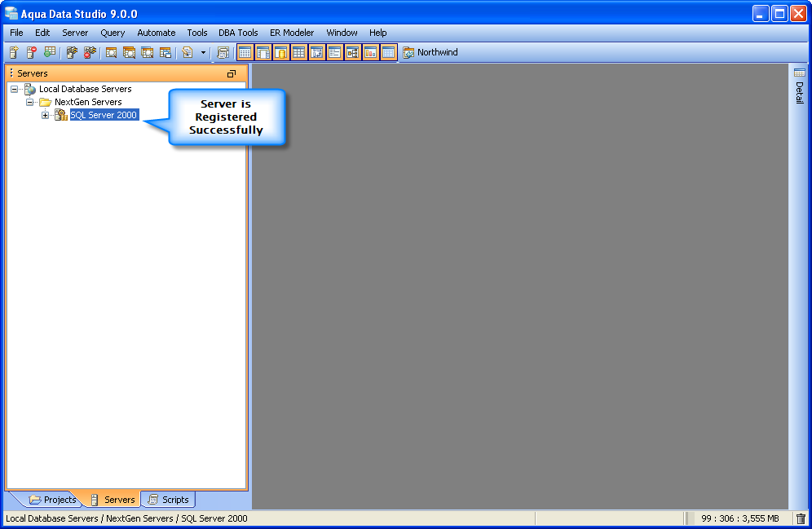Click the last highlighted blue table icon
This screenshot has height=529, width=812.
388,52
